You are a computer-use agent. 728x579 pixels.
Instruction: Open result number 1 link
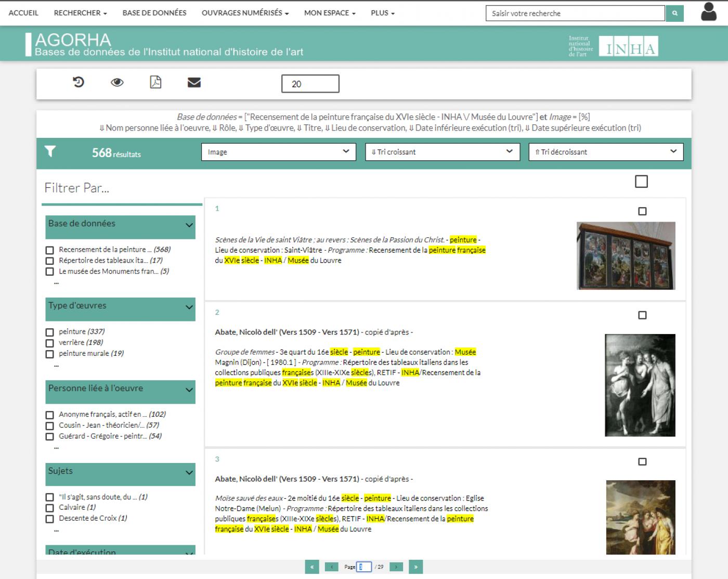click(217, 209)
